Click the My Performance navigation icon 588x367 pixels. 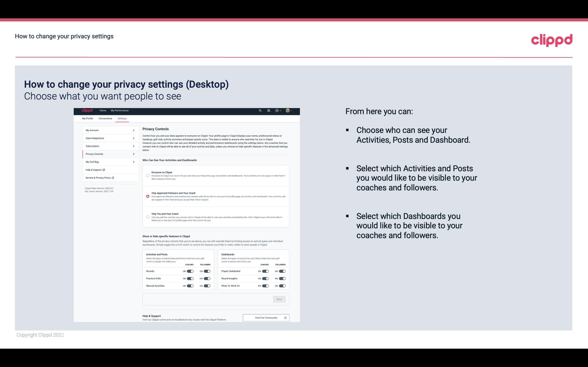(x=120, y=110)
